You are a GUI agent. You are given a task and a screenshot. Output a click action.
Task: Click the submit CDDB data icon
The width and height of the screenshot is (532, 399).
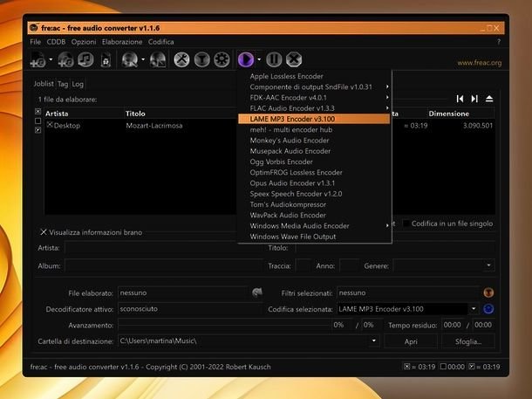pyautogui.click(x=158, y=59)
